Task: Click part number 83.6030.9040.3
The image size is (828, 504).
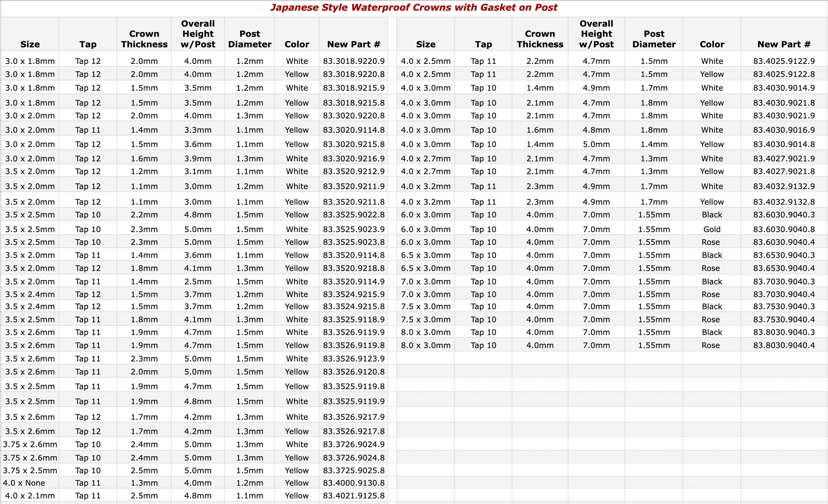Action: (x=784, y=214)
